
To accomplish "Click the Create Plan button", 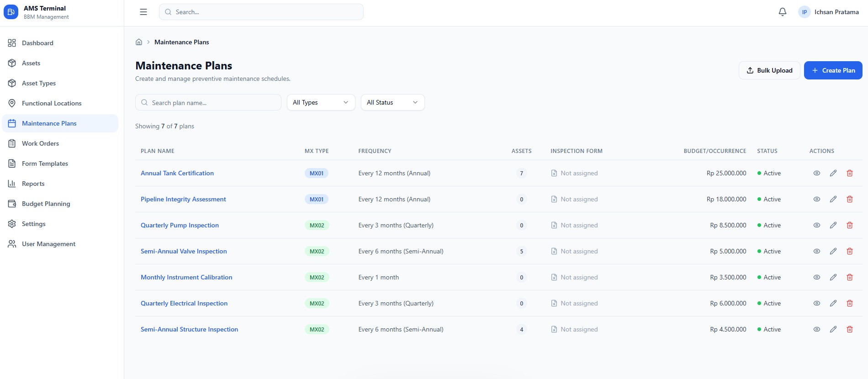I will click(x=833, y=70).
